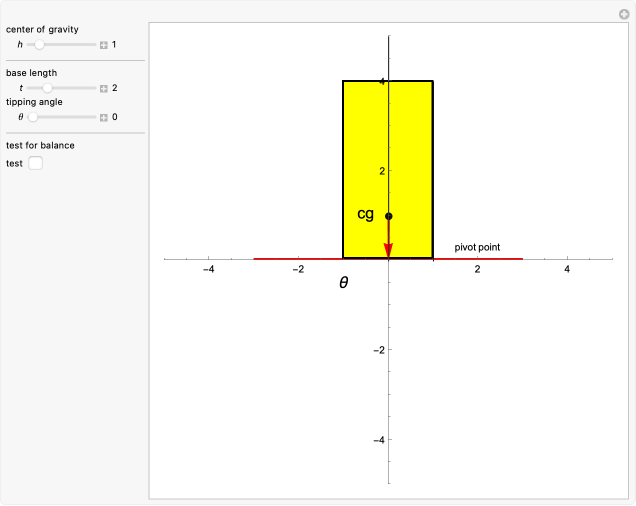Viewport: 636px width, 506px height.
Task: Expand the h slider controls with plus icon
Action: (x=103, y=45)
